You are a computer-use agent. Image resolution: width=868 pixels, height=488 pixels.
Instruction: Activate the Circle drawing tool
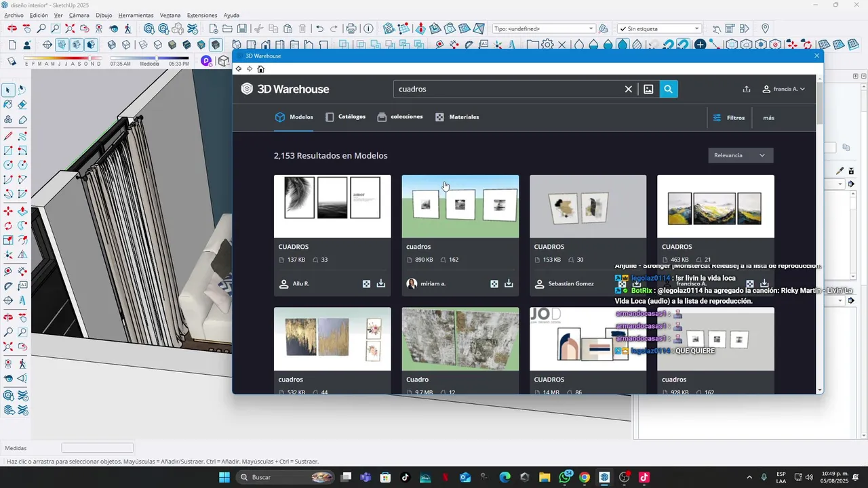pyautogui.click(x=8, y=165)
